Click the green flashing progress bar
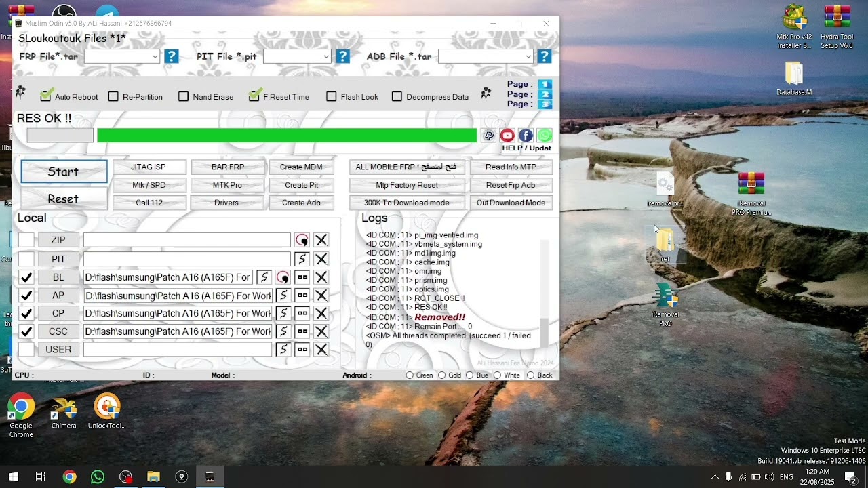The width and height of the screenshot is (868, 488). (x=287, y=136)
